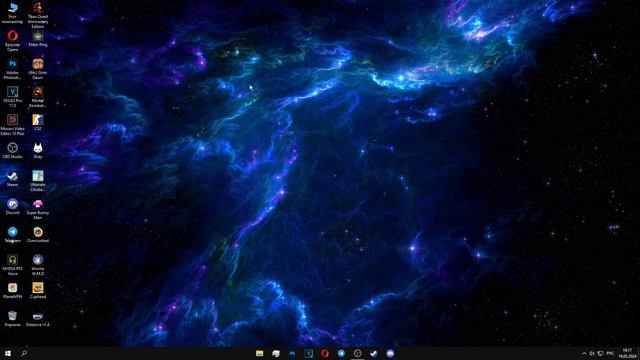This screenshot has width=640, height=360.
Task: Open the white app icon beside File Explorer
Action: coord(276,353)
